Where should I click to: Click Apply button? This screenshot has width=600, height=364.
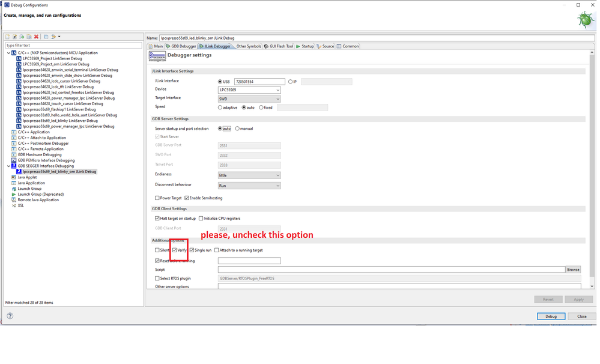pyautogui.click(x=578, y=299)
